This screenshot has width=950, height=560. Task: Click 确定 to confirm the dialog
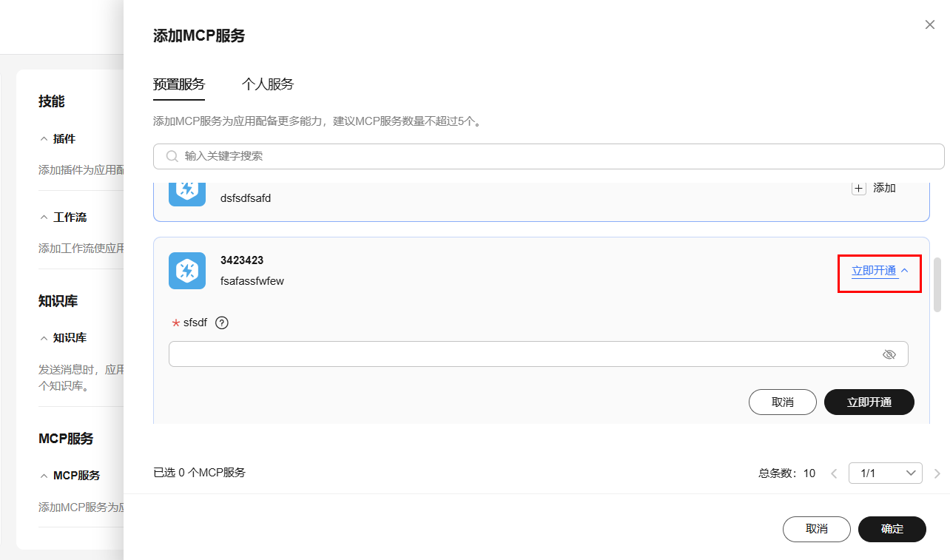(892, 529)
